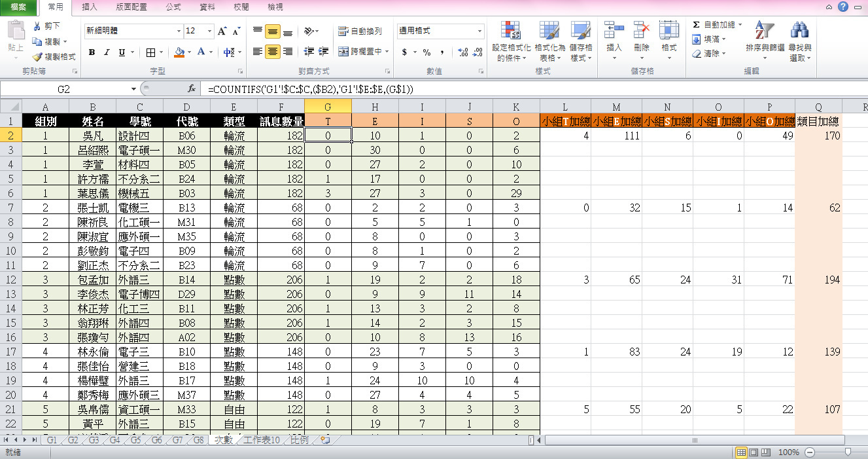Click into the formula bar COUNTIFS formula
868x459 pixels.
point(311,88)
